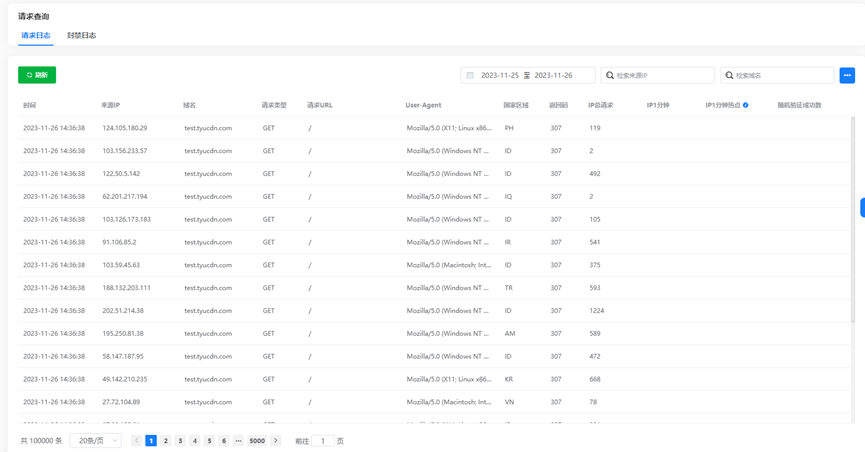Open the 20条/页 page size dropdown
The image size is (865, 452).
tap(95, 440)
